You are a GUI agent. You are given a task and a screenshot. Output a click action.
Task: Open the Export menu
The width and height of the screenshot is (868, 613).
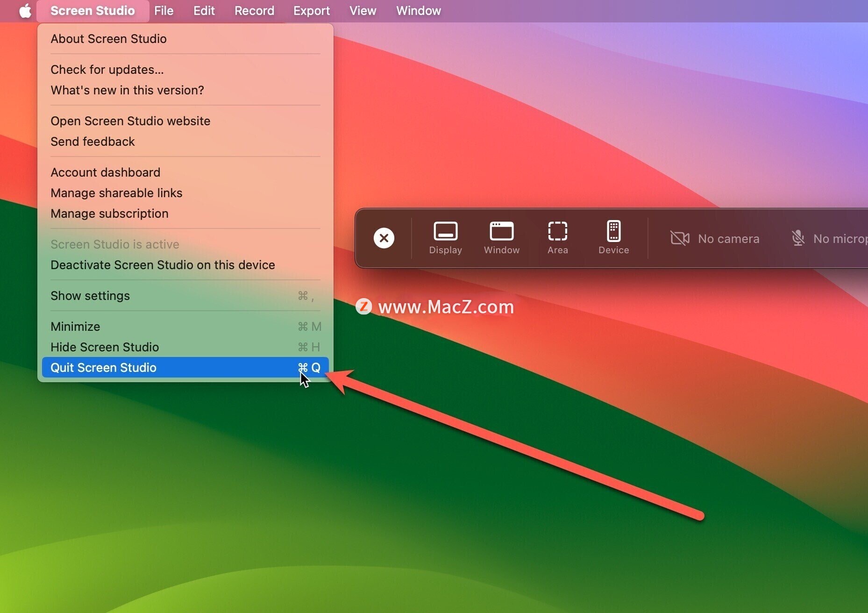[x=311, y=11]
